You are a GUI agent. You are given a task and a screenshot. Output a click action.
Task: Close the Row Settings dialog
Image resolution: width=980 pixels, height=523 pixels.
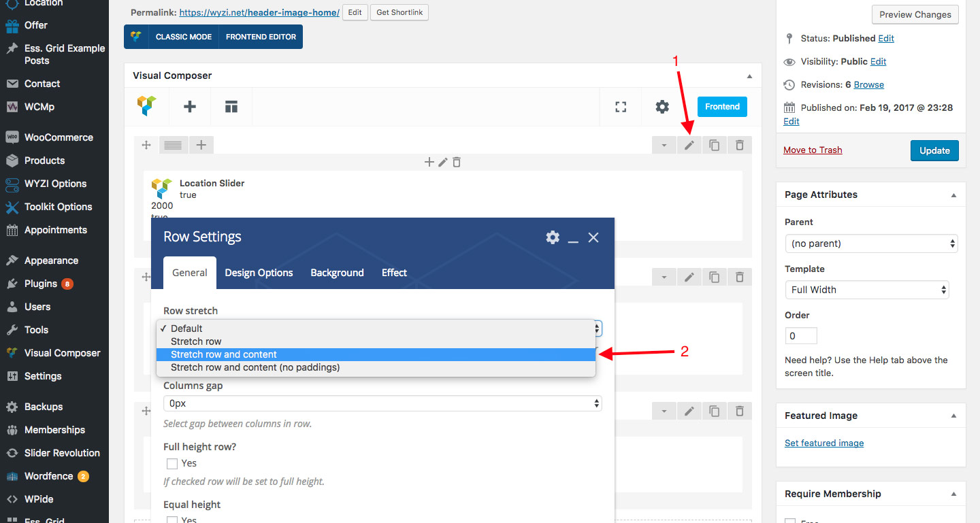(x=593, y=237)
